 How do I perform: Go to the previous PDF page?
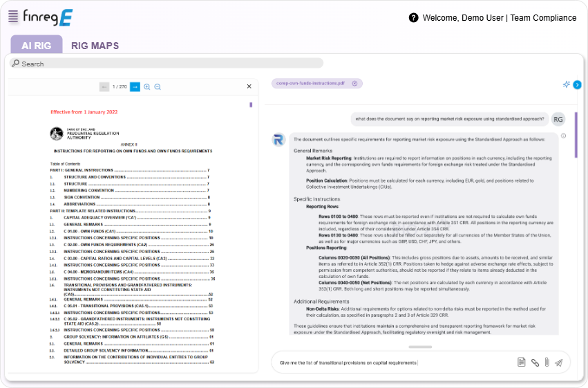click(x=104, y=86)
